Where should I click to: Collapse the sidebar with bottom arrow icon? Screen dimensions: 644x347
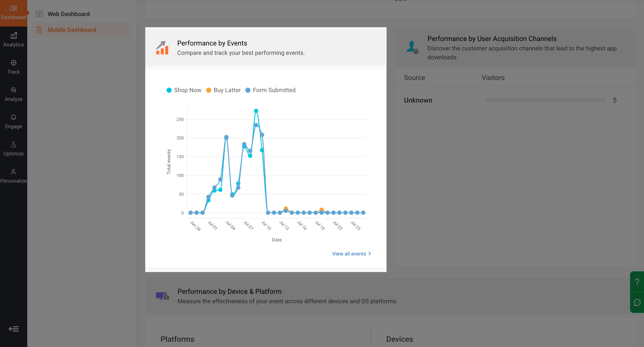click(14, 329)
